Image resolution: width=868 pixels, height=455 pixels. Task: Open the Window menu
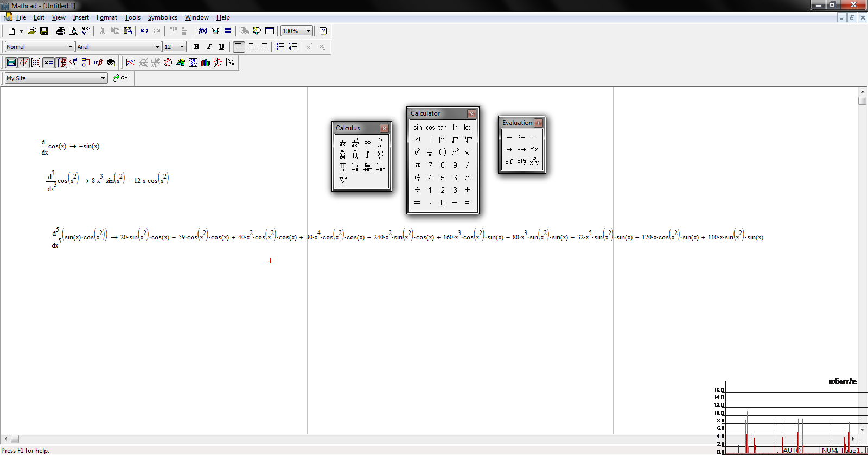coord(197,17)
